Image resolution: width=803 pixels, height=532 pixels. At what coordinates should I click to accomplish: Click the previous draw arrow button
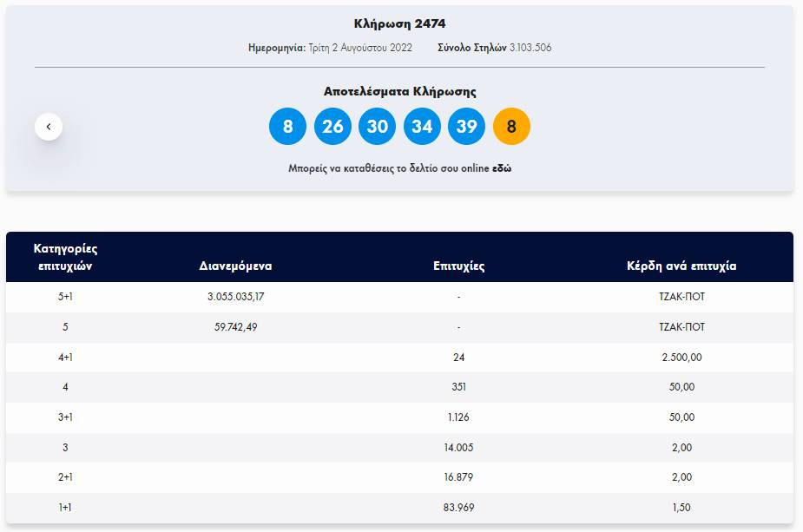[49, 127]
